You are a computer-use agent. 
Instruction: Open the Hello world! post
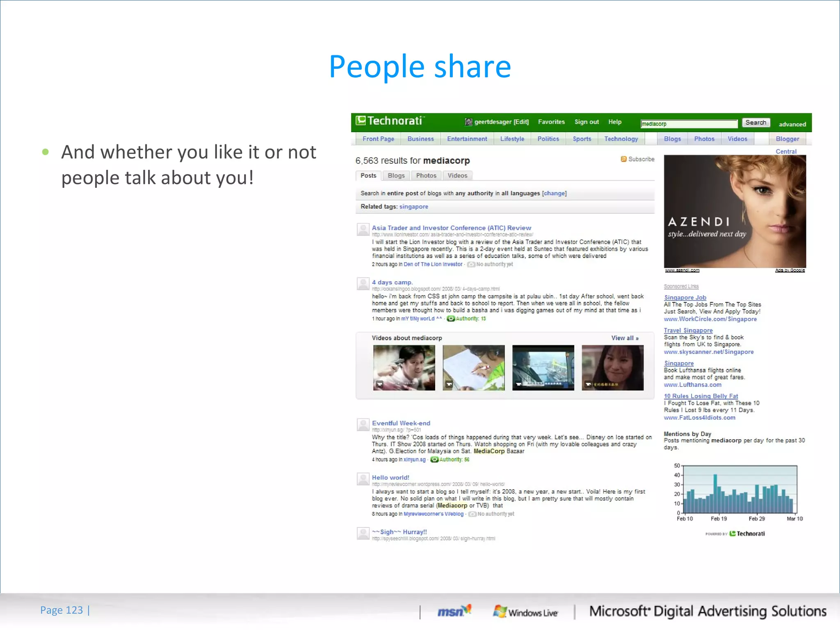(390, 477)
